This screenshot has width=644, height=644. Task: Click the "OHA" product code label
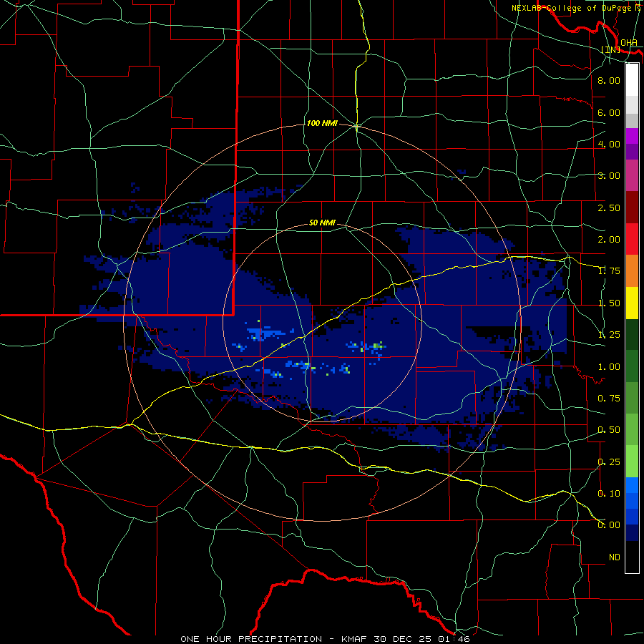pos(629,43)
